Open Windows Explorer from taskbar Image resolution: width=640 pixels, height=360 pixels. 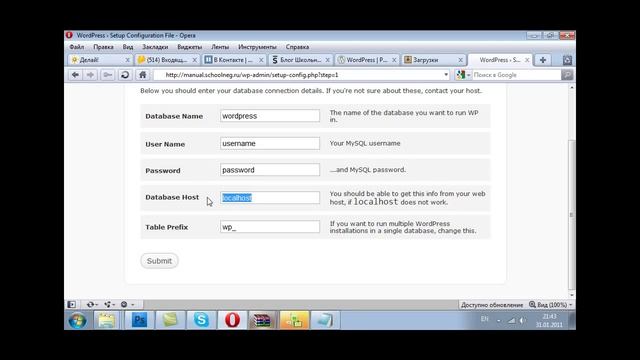(107, 320)
